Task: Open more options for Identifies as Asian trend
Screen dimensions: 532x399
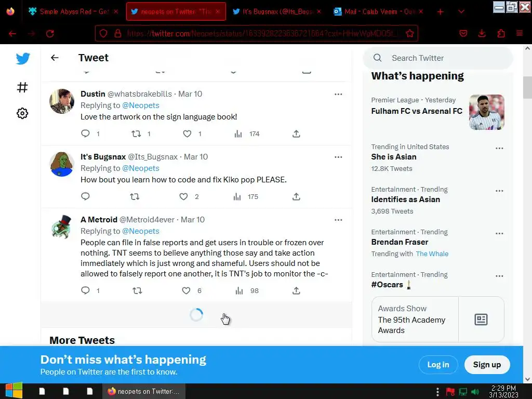Action: [499, 191]
